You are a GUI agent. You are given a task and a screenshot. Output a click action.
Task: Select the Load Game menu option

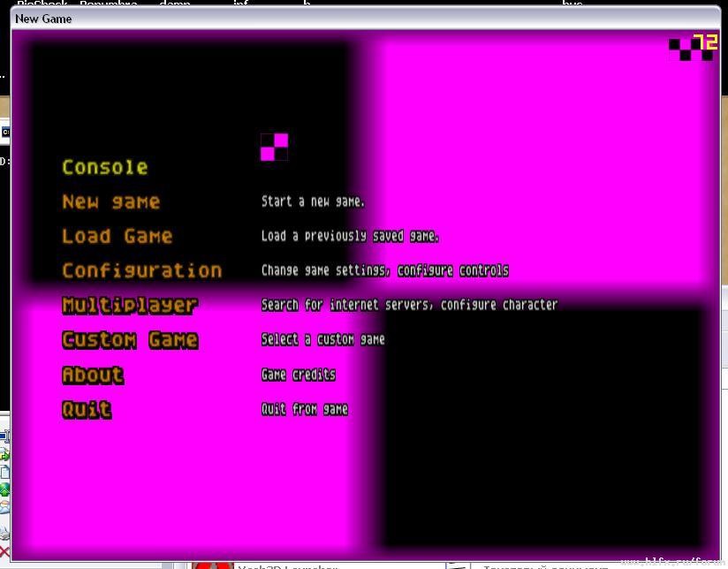tap(117, 237)
